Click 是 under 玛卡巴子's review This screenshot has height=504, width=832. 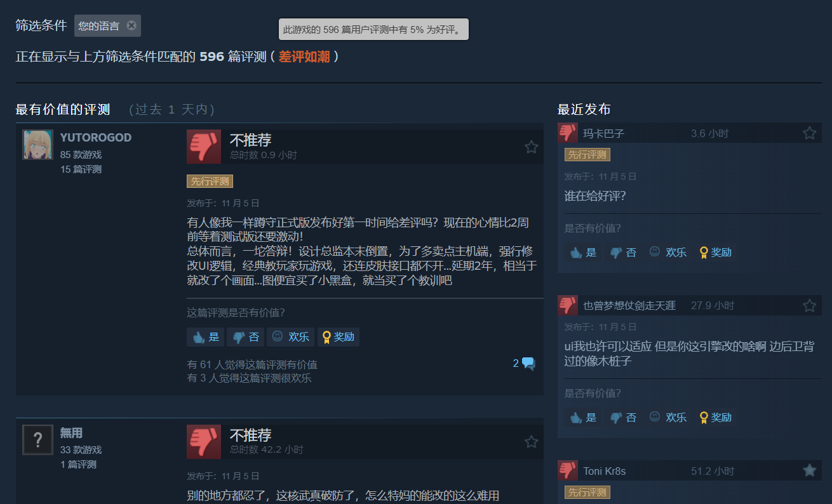(x=583, y=253)
